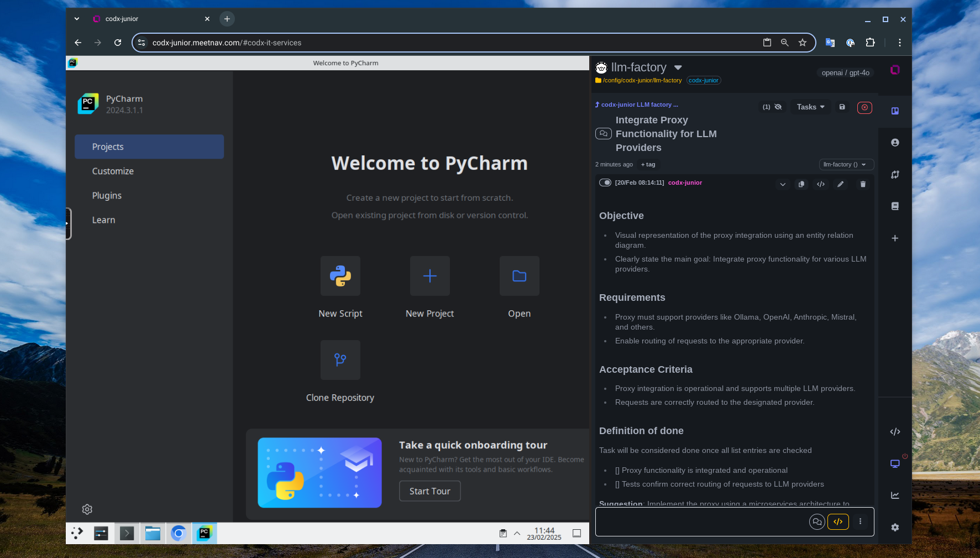
Task: Click the + tag button
Action: coord(648,164)
